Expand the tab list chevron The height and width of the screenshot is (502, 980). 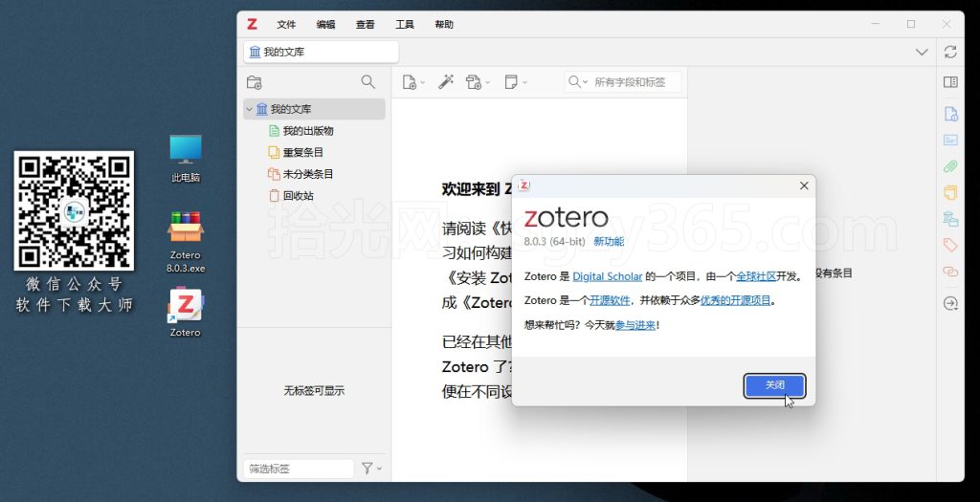point(922,52)
